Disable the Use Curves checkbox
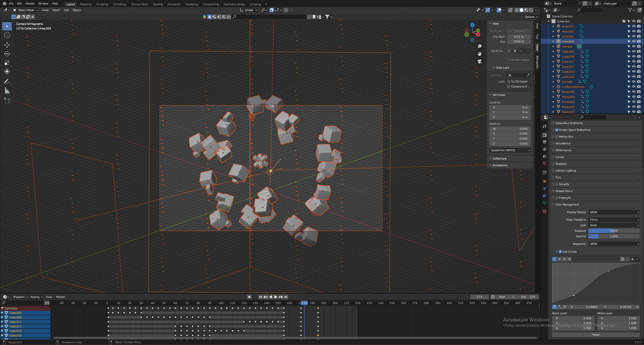Viewport: 644px width, 345px height. click(560, 252)
